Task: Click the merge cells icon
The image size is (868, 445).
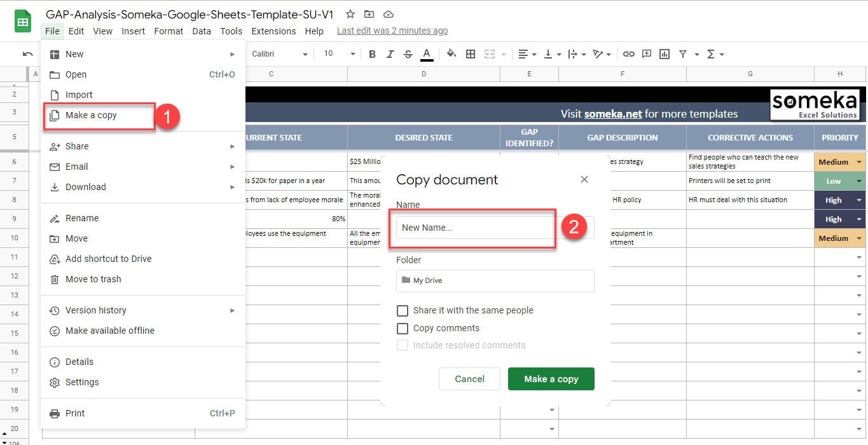Action: 490,54
